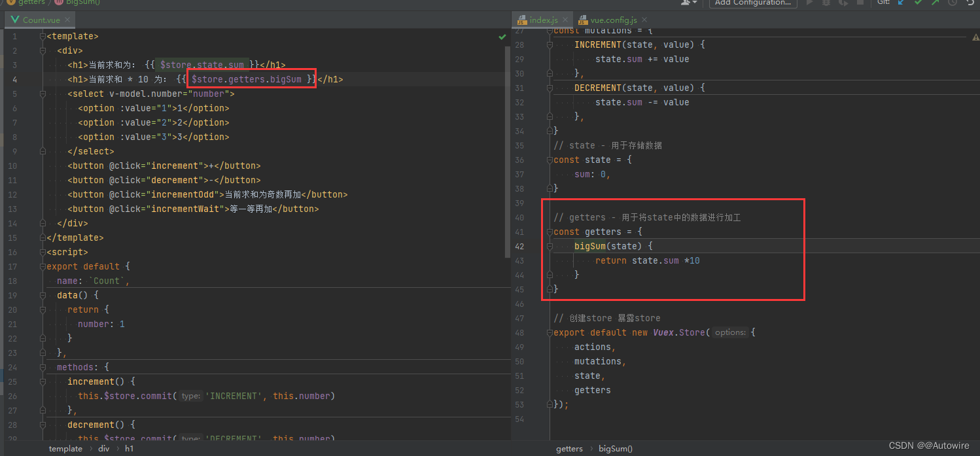Click the JS file icon on vue.config.js tab
Screen dimensions: 980x456
click(x=583, y=20)
